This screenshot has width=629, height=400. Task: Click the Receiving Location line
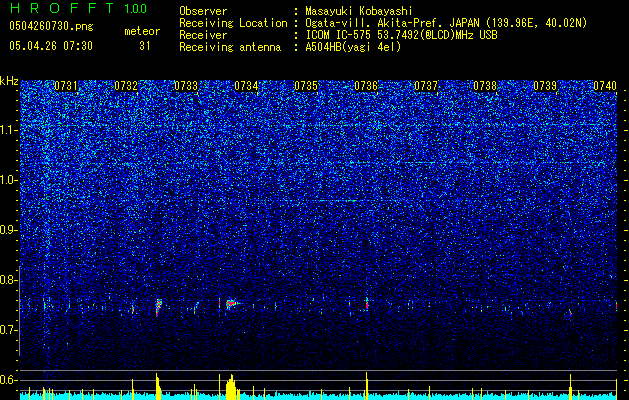[383, 23]
